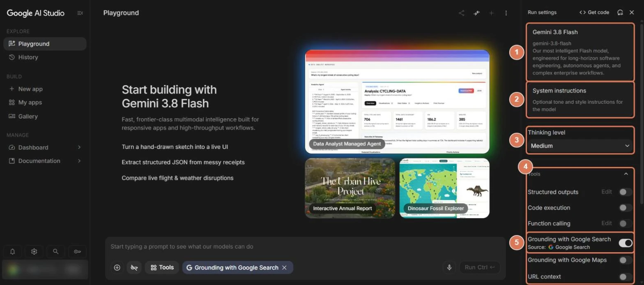Enable the Code execution toggle
The width and height of the screenshot is (644, 285).
point(626,208)
